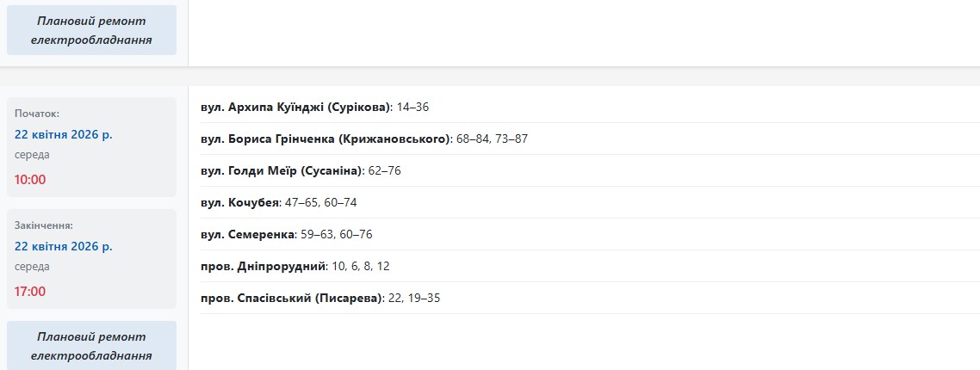The width and height of the screenshot is (980, 370).
Task: Select the 'Початок:' label
Action: coord(37,114)
